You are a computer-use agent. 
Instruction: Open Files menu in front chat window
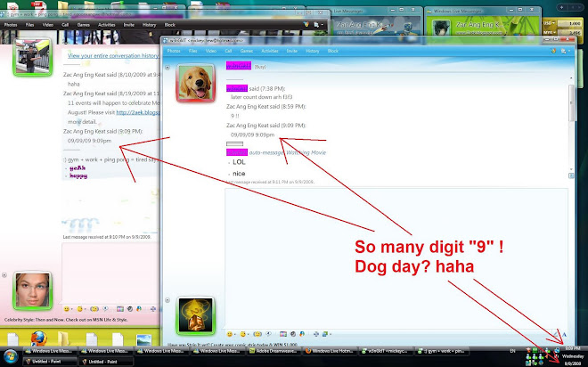[192, 51]
